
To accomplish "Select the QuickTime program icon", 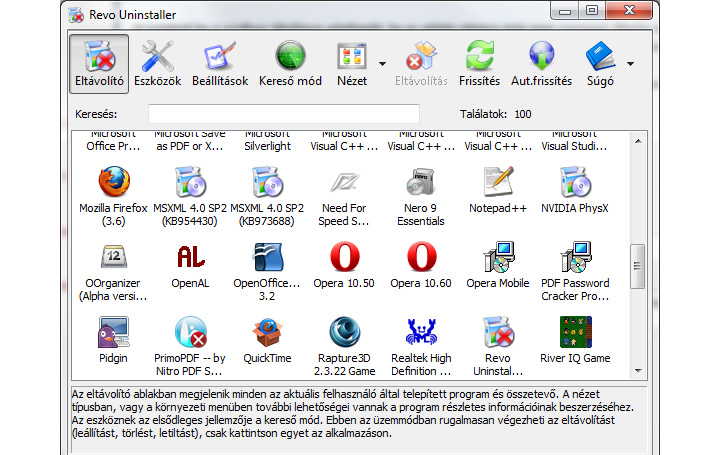I will point(266,334).
